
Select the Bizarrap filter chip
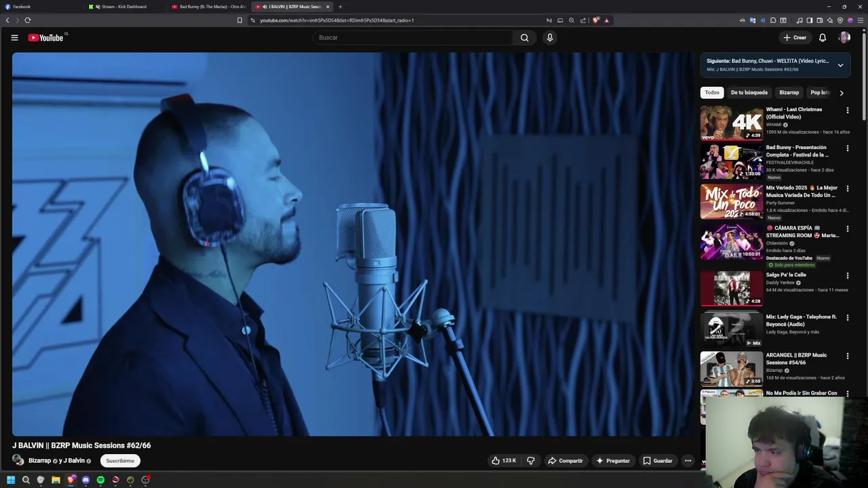789,93
